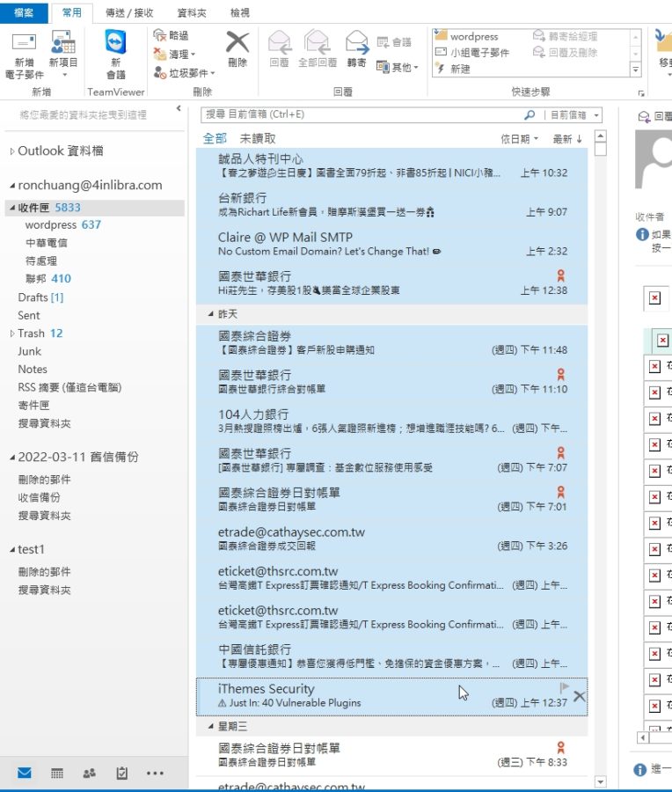Screen dimensions: 672x792
Task: Collapse the ronchuang@4inlibra.com account
Action: 12,186
